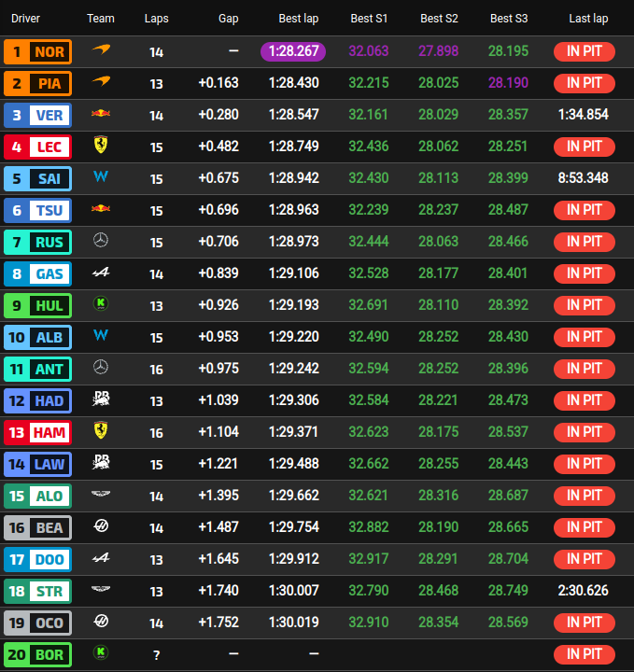Click the BOR driver badge at position 20

pyautogui.click(x=37, y=654)
